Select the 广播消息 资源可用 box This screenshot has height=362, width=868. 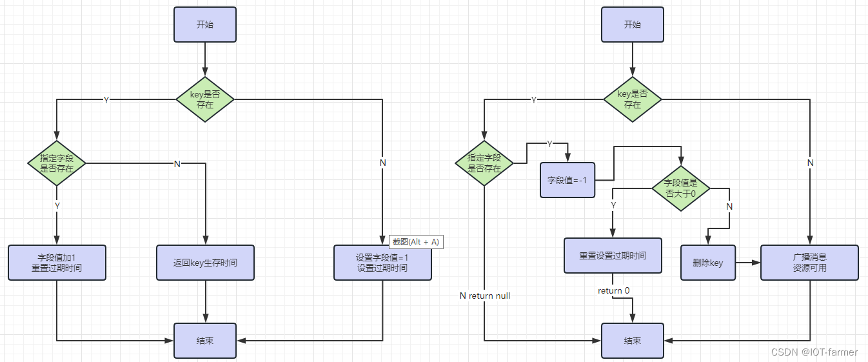point(809,263)
